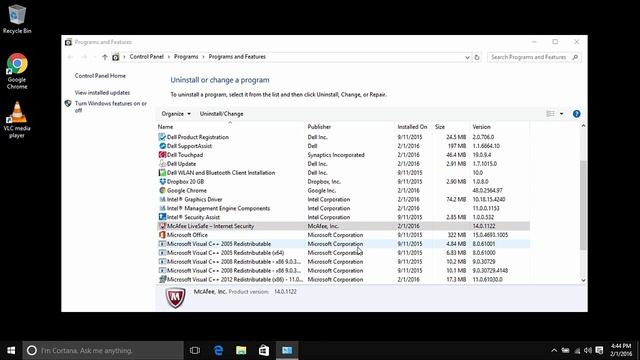Click the Microsoft Office program icon
This screenshot has width=640, height=360.
click(162, 235)
